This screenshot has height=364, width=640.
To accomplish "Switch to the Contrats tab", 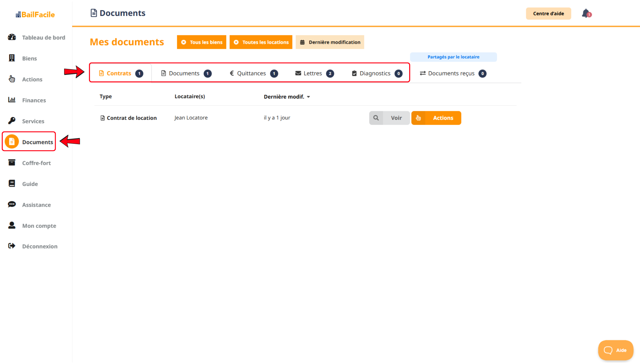I will 121,73.
